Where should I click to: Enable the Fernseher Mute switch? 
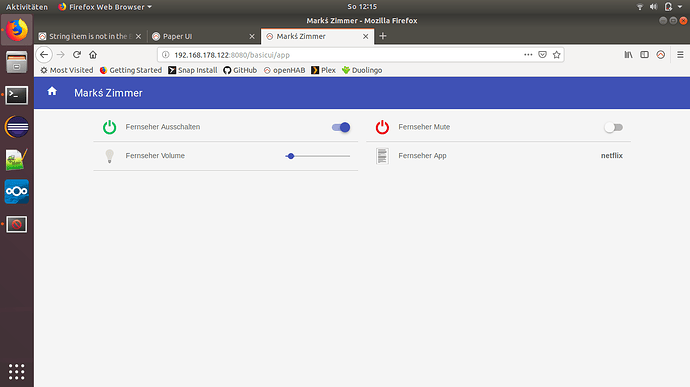tap(613, 127)
